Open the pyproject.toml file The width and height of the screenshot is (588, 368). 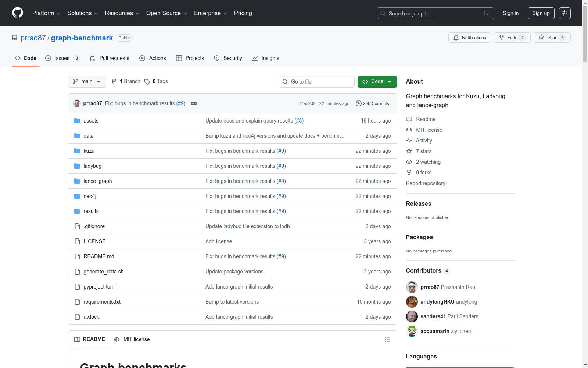point(100,287)
